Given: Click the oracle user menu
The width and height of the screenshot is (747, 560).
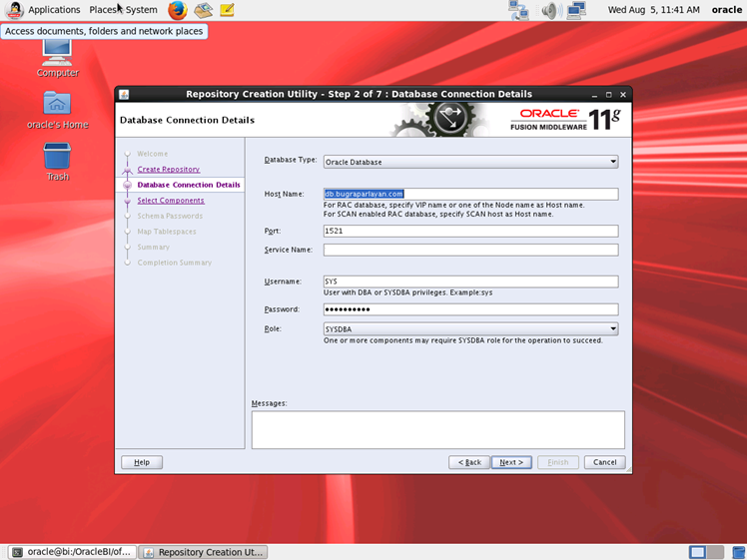Looking at the screenshot, I should click(726, 10).
